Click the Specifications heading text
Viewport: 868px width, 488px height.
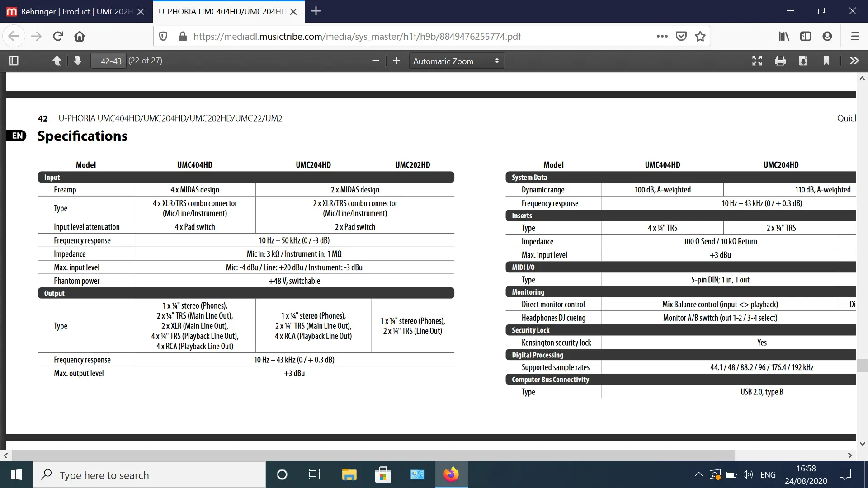click(x=82, y=136)
